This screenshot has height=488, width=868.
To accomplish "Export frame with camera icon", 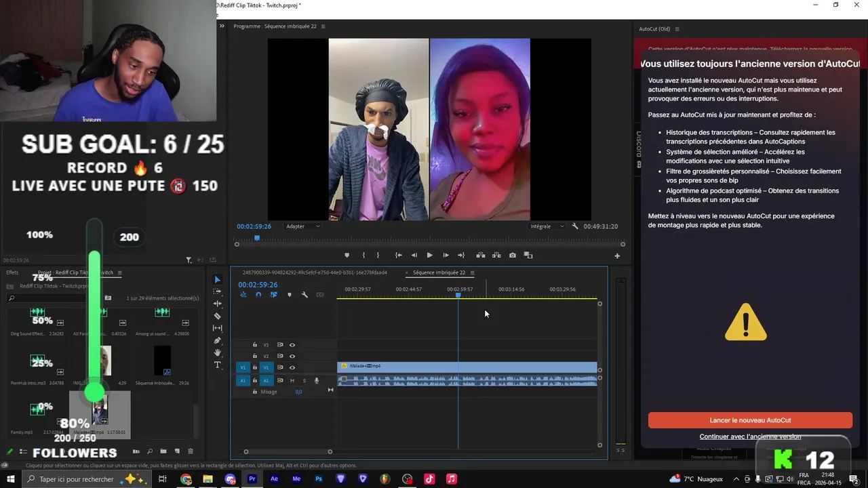I will (x=512, y=256).
